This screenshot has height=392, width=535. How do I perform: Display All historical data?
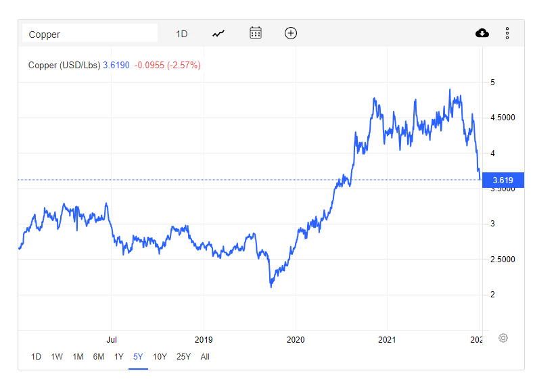click(x=205, y=357)
